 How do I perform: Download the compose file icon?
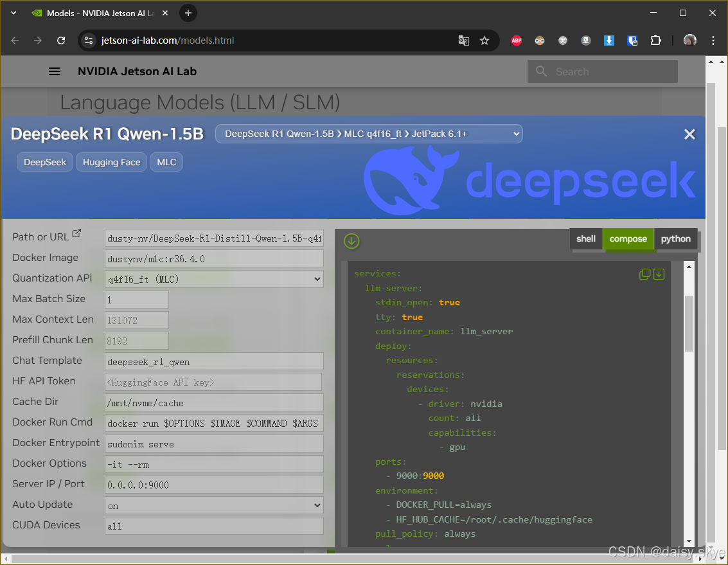659,274
